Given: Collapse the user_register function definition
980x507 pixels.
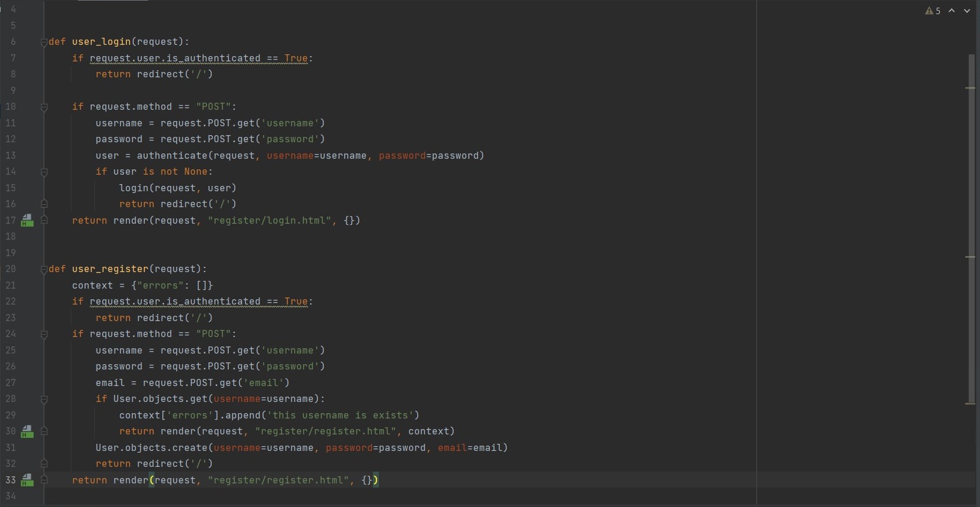Looking at the screenshot, I should pyautogui.click(x=44, y=270).
